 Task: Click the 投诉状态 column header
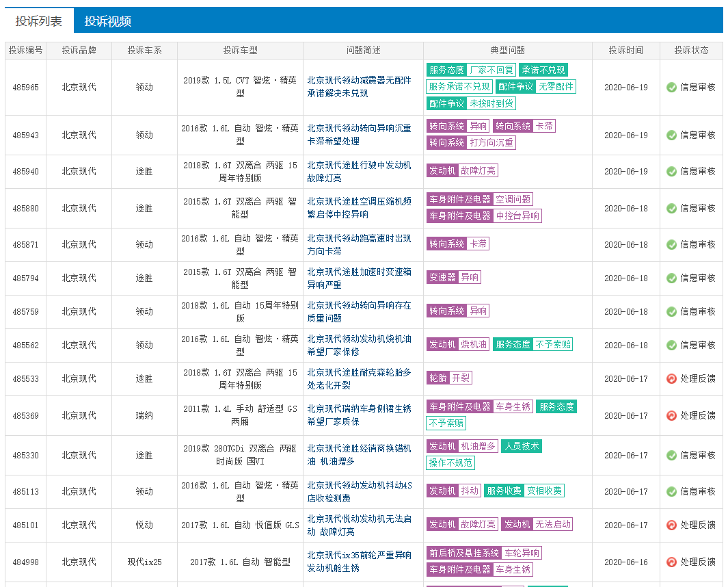(x=691, y=50)
